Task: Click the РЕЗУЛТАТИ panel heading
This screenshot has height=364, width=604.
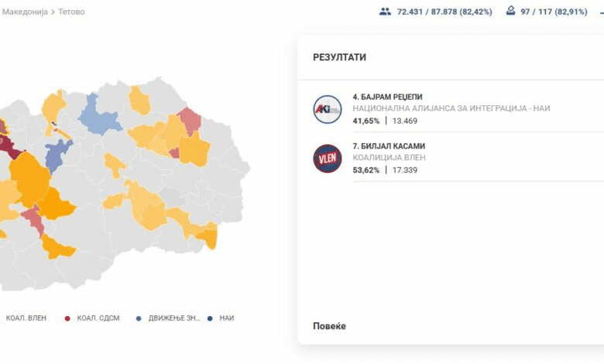Action: tap(339, 57)
